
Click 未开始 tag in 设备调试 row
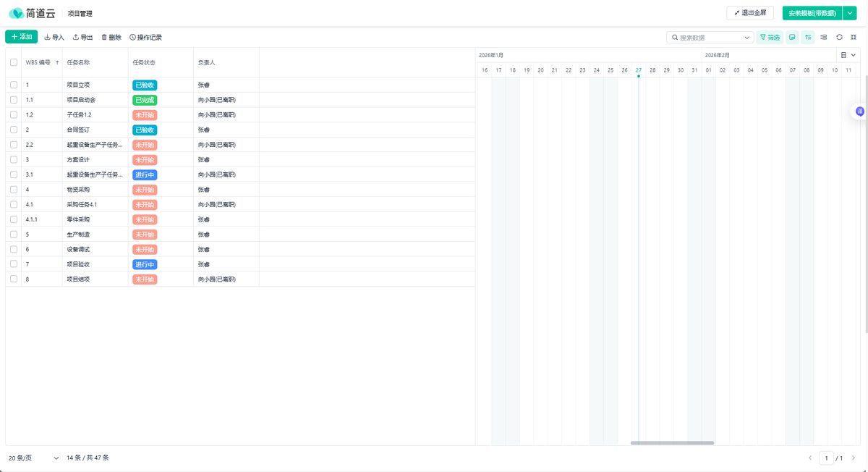(x=145, y=249)
